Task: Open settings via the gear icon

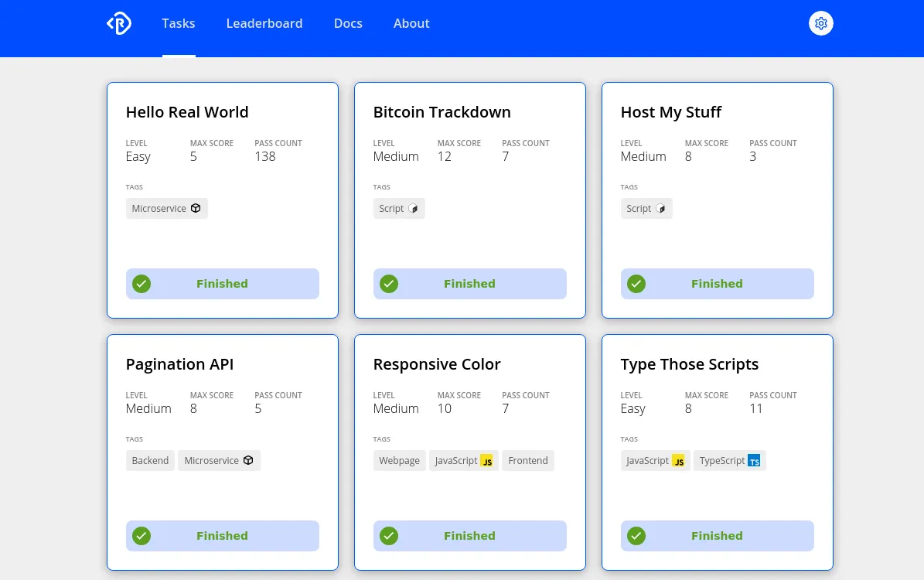Action: coord(821,23)
